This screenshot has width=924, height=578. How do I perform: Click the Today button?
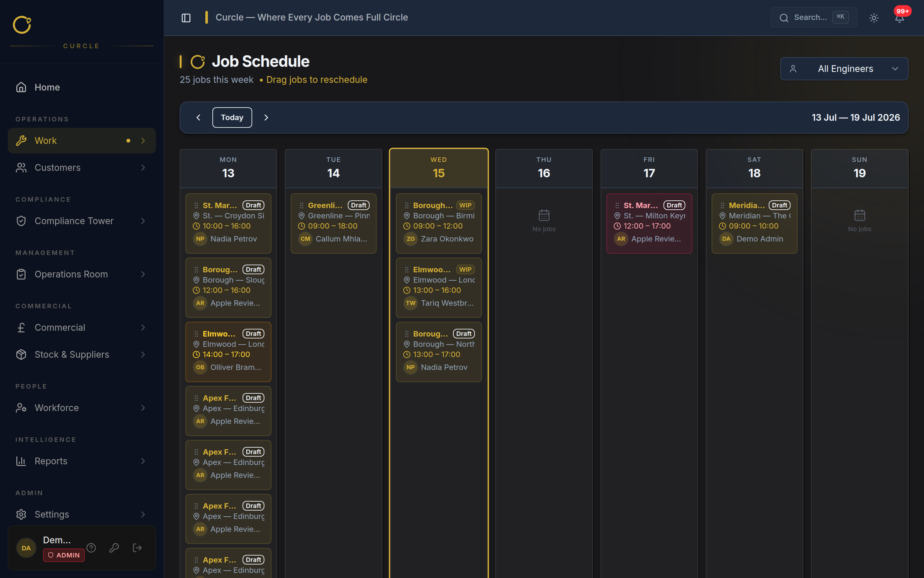coord(232,117)
